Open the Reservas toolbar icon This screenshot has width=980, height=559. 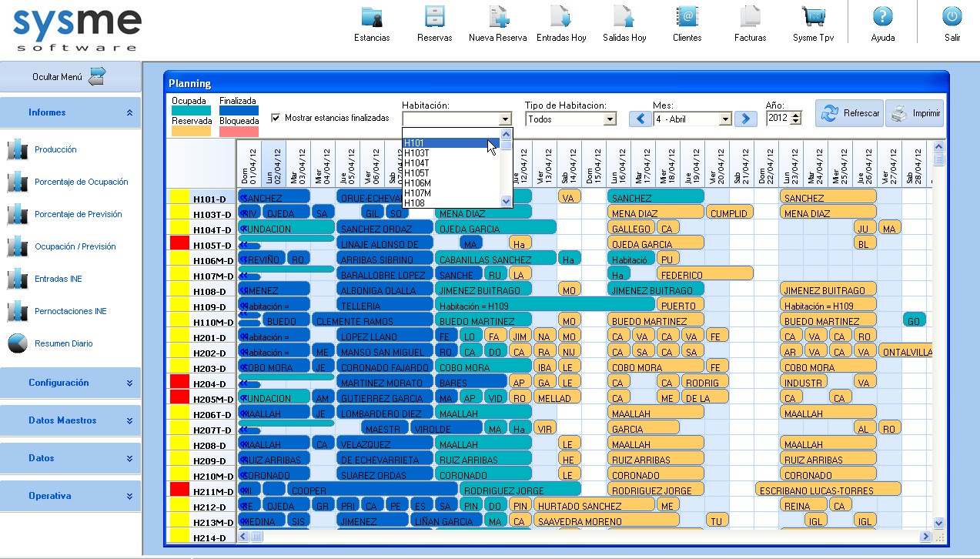pos(434,17)
